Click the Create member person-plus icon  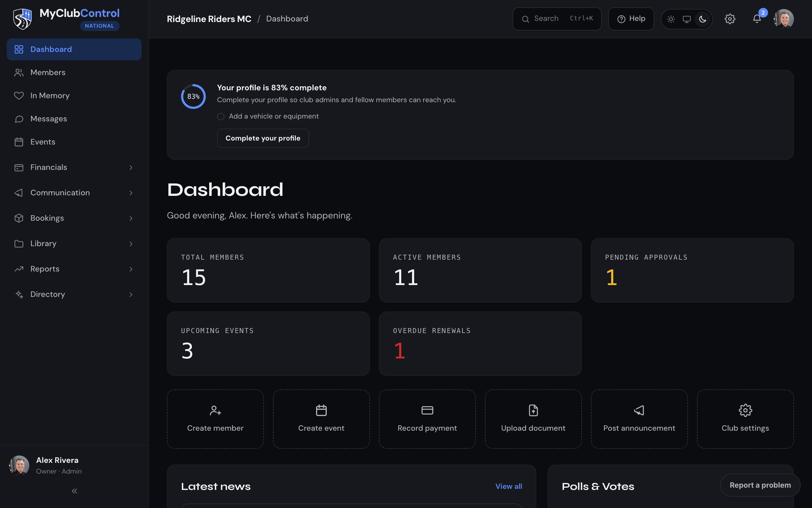[x=215, y=410]
